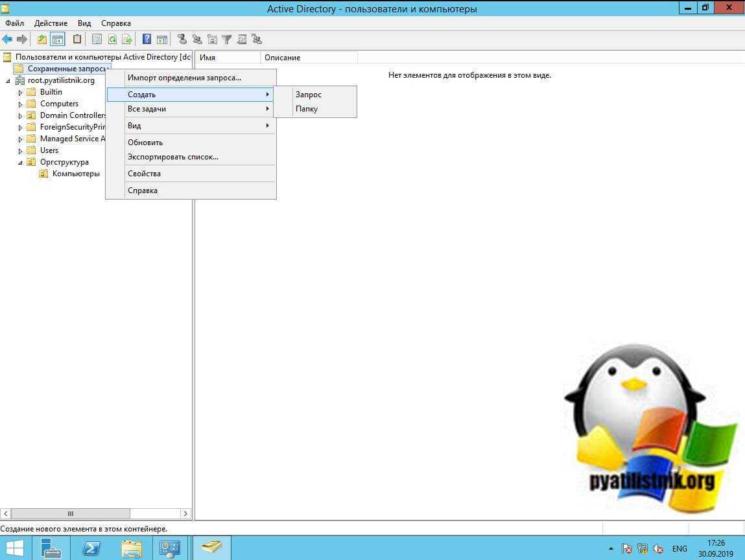Image resolution: width=745 pixels, height=560 pixels.
Task: Choose Запрос from the Создать submenu
Action: (x=308, y=95)
